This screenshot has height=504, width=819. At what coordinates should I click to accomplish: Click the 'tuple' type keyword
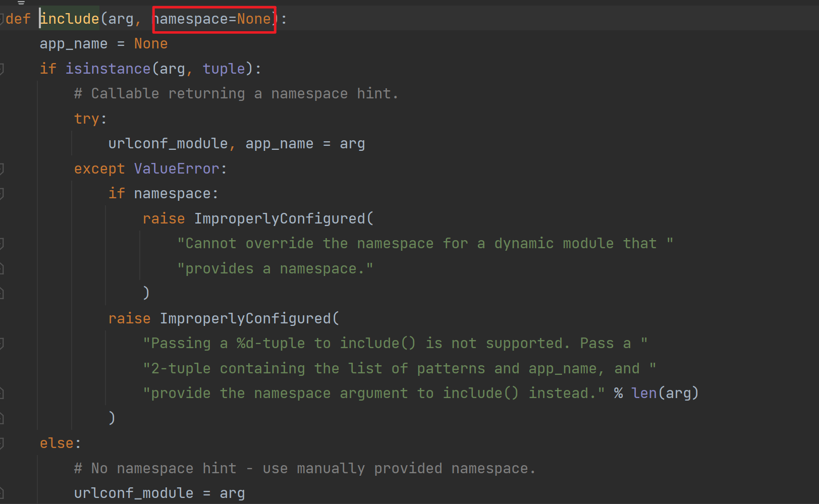224,69
